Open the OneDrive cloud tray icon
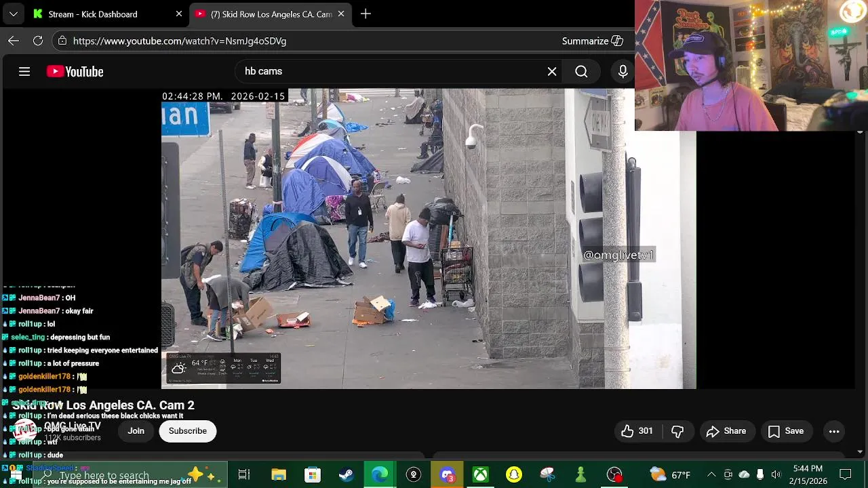The image size is (868, 488). (744, 474)
